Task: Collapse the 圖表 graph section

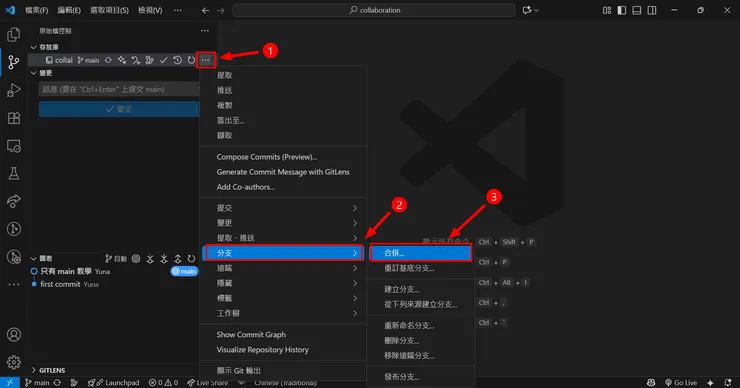Action: coord(34,259)
